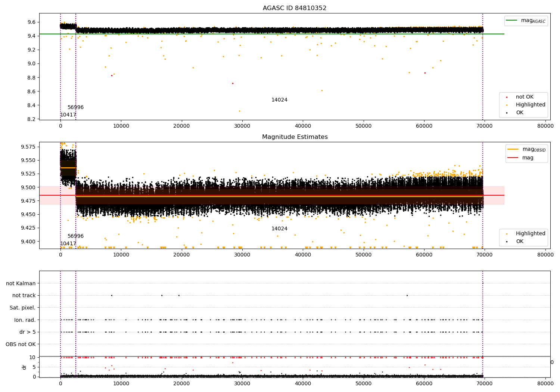
Task: Click "OK" legend entry in top plot
Action: pos(519,113)
